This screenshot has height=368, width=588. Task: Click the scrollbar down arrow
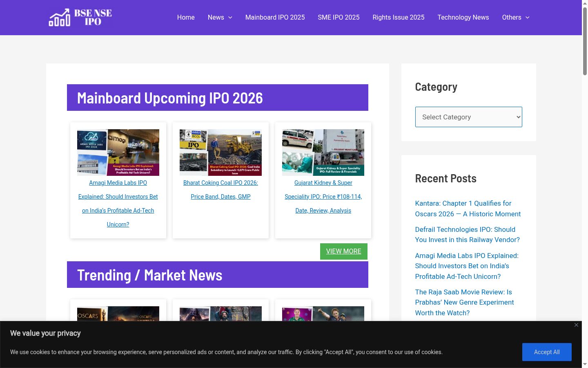[585, 364]
